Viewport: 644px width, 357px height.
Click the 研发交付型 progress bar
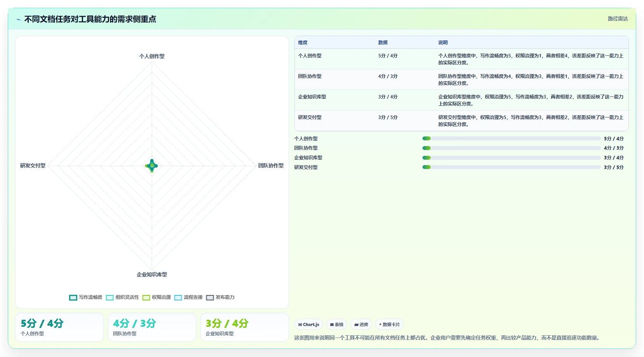(x=511, y=167)
